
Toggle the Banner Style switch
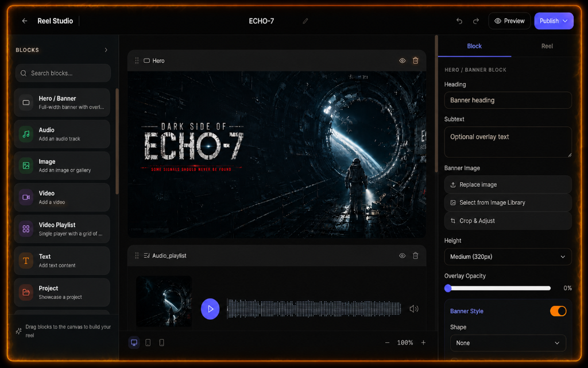pyautogui.click(x=558, y=311)
